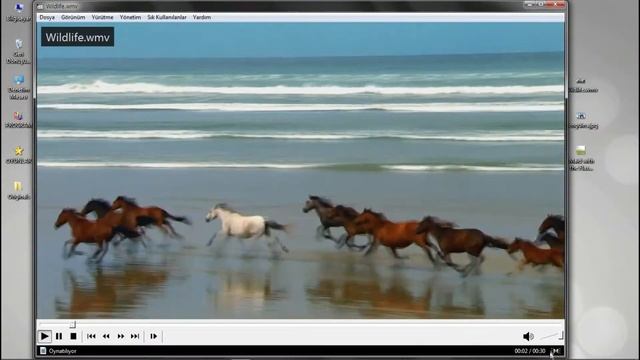This screenshot has width=640, height=360.
Task: Click the audio channel icon in status bar
Action: [556, 351]
